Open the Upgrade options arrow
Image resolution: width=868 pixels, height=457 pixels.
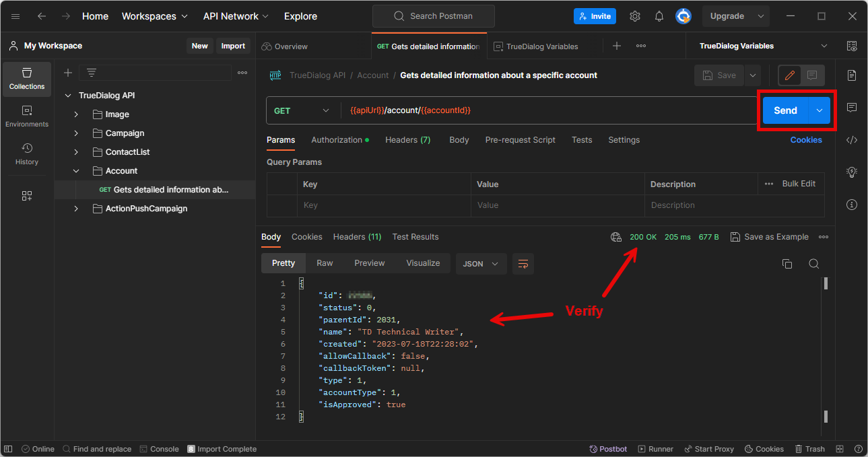[x=760, y=16]
